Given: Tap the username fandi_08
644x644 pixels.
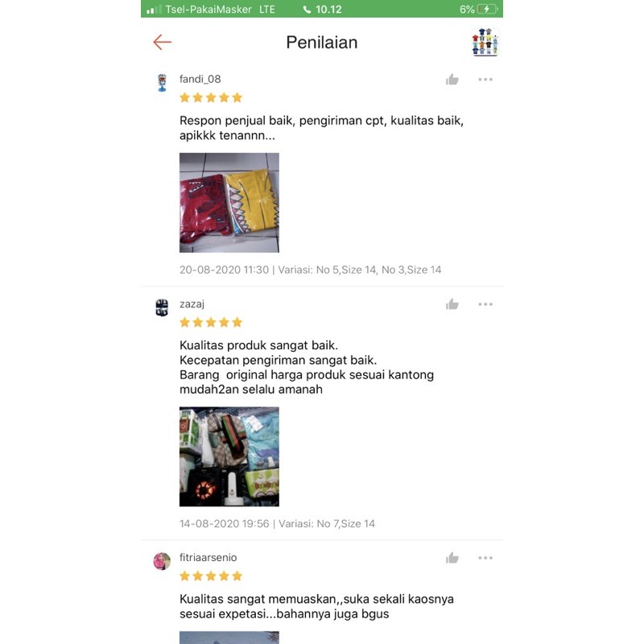Looking at the screenshot, I should click(200, 79).
